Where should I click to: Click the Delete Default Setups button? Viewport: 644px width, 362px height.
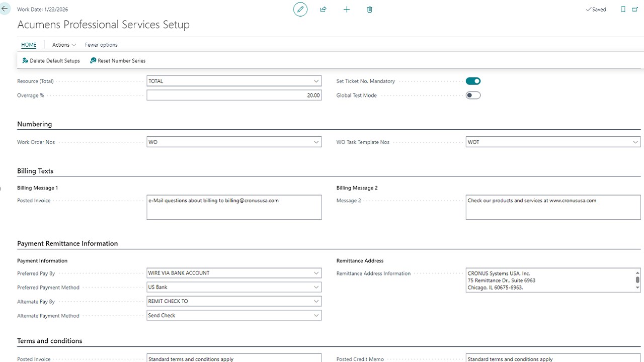point(51,60)
